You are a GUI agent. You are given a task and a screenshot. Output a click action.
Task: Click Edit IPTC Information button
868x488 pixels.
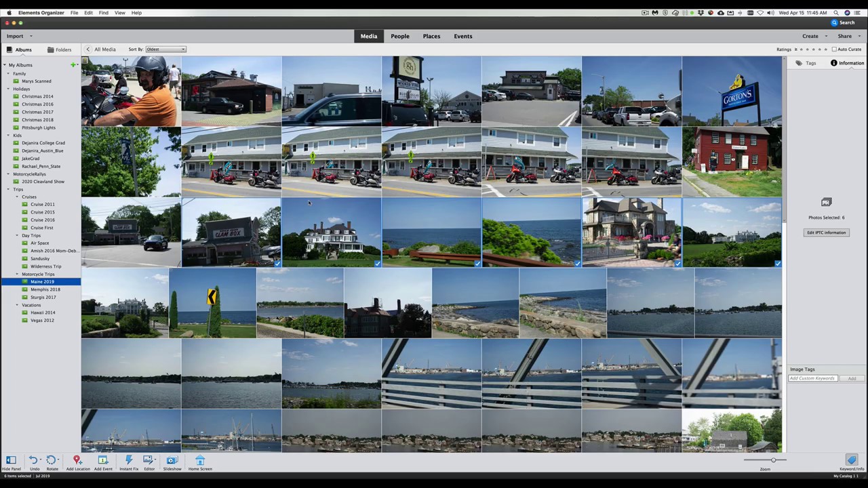(826, 232)
